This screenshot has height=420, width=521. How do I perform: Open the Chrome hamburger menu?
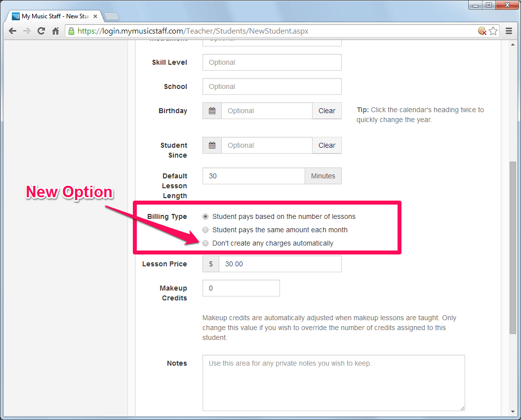click(x=509, y=31)
